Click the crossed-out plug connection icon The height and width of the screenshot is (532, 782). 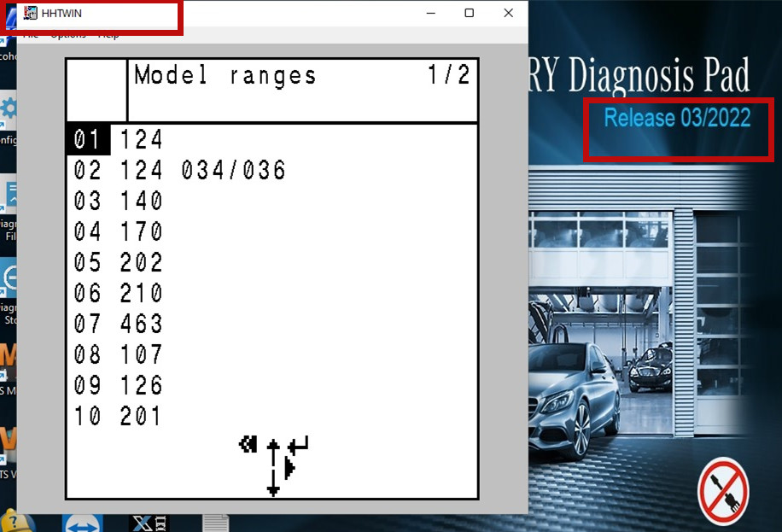click(x=723, y=492)
